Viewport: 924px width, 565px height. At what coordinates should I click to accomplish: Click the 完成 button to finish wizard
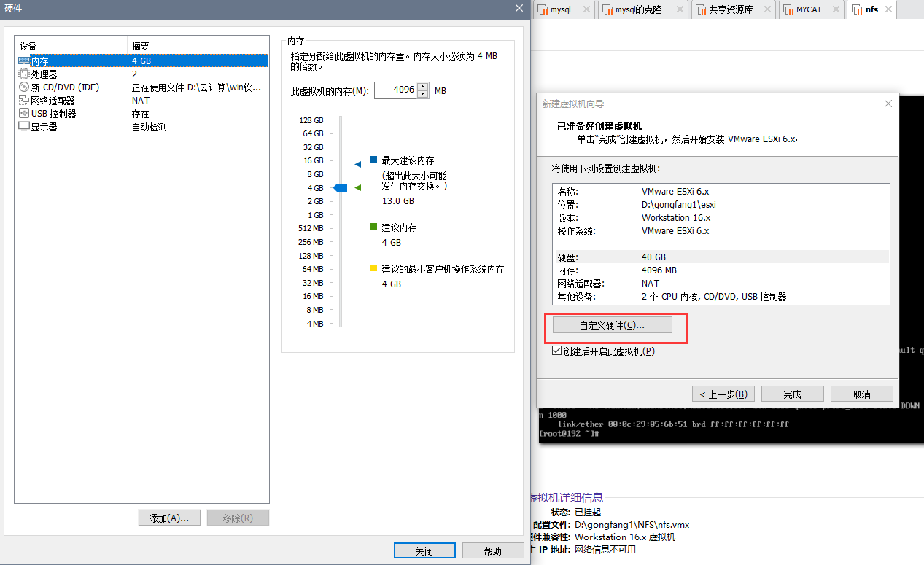pos(792,393)
